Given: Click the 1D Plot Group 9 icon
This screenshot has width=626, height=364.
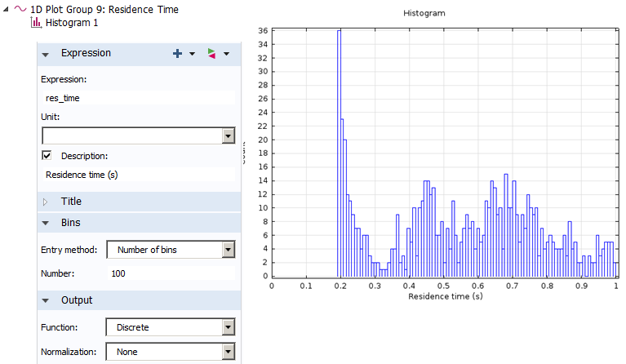Looking at the screenshot, I should coord(20,10).
